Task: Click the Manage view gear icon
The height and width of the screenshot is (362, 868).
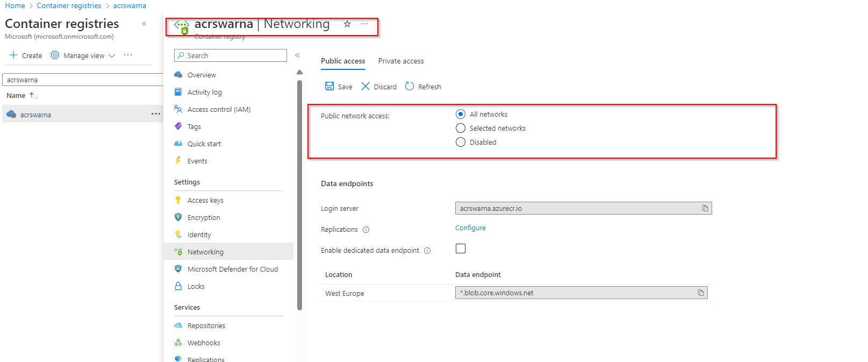Action: pyautogui.click(x=55, y=55)
